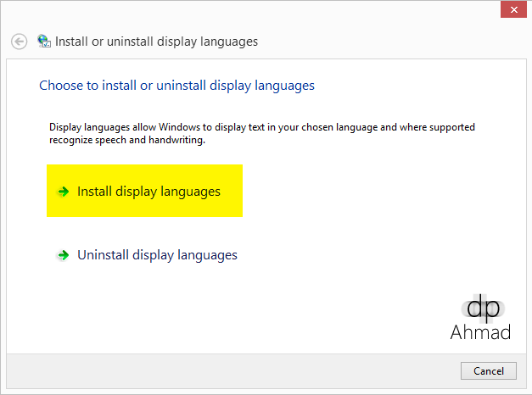Click the wizard title 'Install or uninstall display languages'

156,42
